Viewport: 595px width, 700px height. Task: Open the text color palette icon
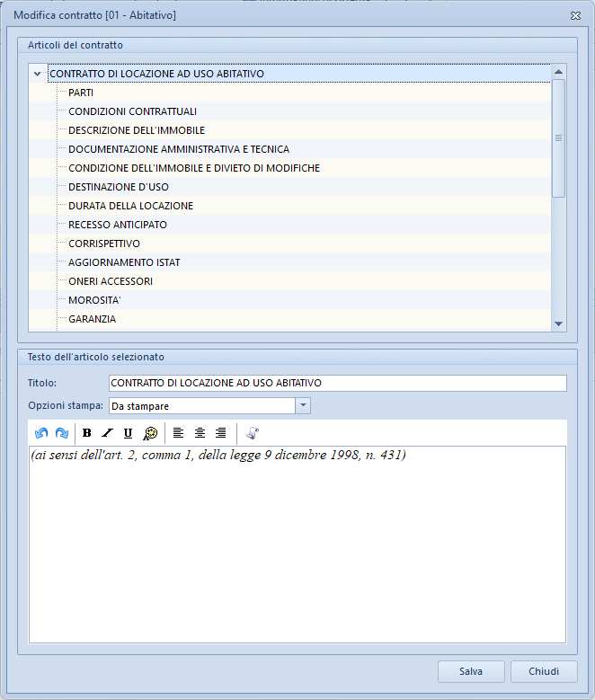coord(150,432)
